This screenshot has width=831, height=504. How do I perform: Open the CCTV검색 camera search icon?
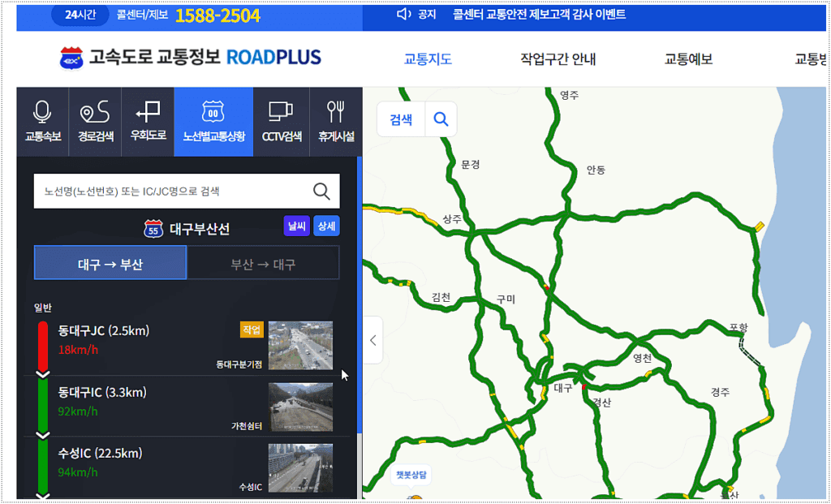(282, 116)
